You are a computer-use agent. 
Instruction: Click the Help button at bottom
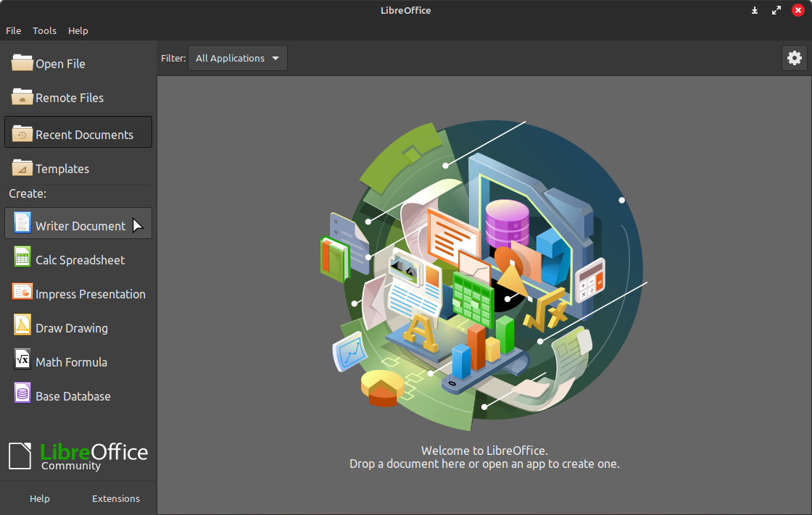click(x=39, y=498)
